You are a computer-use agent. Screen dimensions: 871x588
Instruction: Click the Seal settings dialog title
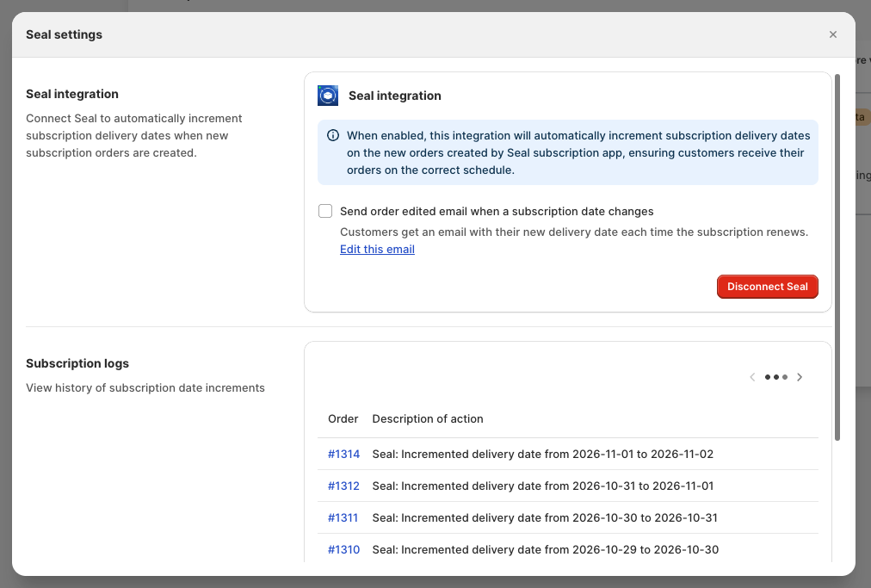(x=64, y=34)
